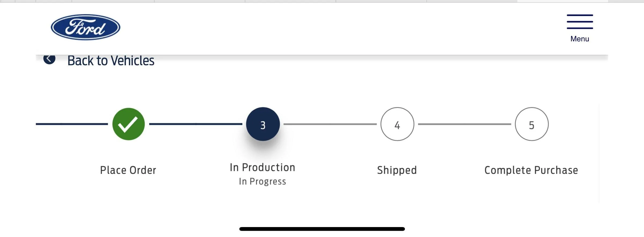644x237 pixels.
Task: Click the Complete Purchase step label
Action: click(531, 170)
